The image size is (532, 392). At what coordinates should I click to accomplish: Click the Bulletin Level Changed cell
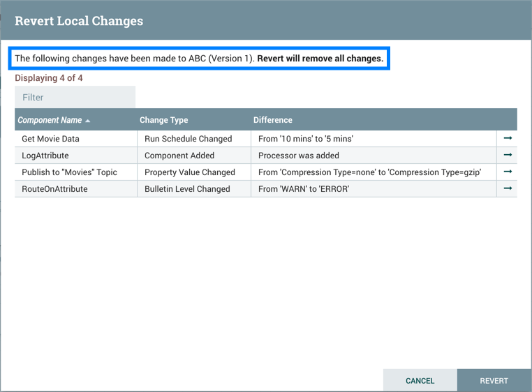point(186,189)
